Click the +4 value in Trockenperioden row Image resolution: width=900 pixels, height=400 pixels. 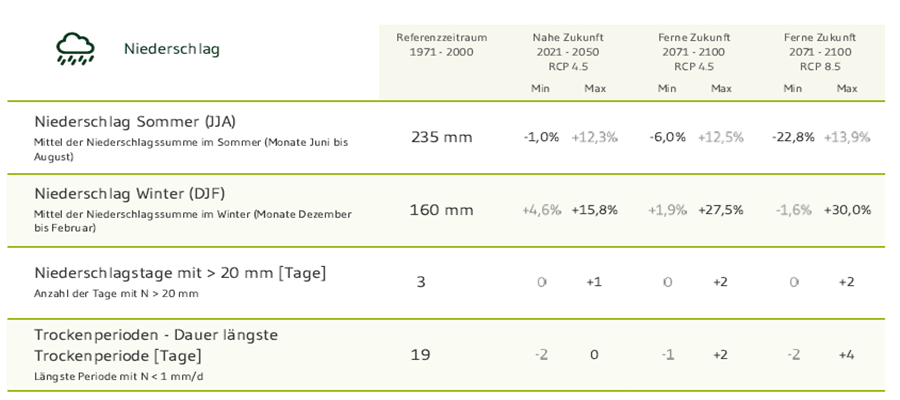(x=847, y=355)
